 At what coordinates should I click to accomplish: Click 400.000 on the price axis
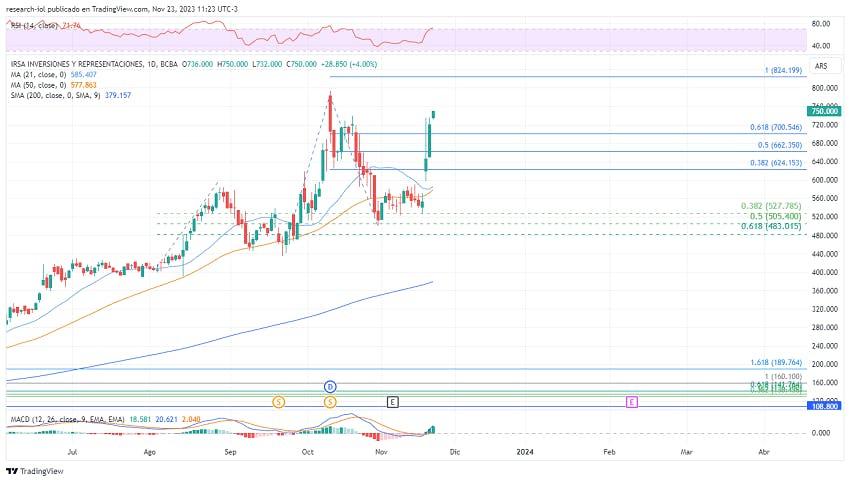point(825,272)
